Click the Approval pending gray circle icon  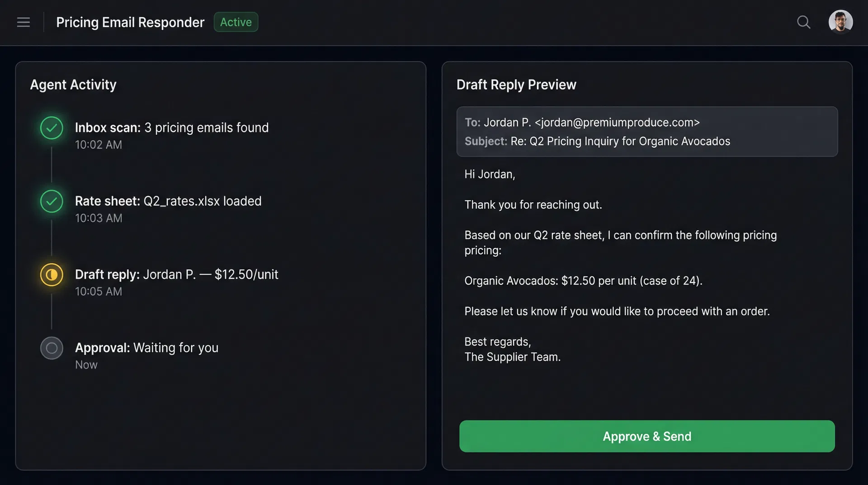pos(52,348)
